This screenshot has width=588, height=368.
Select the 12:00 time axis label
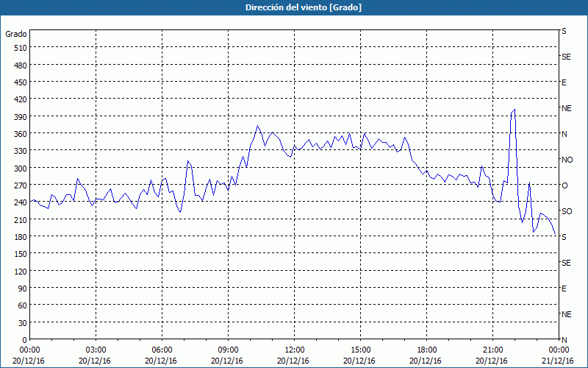click(x=295, y=350)
